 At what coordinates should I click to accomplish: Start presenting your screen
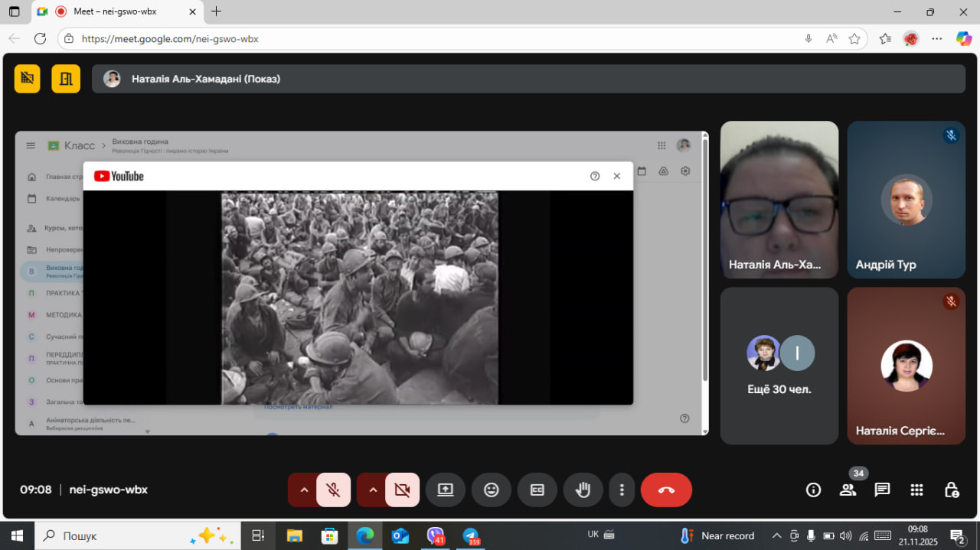446,490
